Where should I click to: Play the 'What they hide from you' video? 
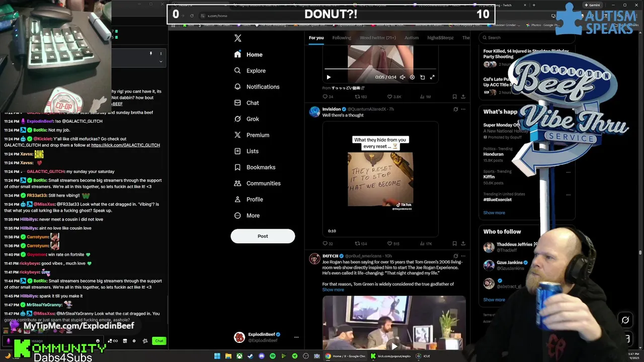click(x=380, y=179)
